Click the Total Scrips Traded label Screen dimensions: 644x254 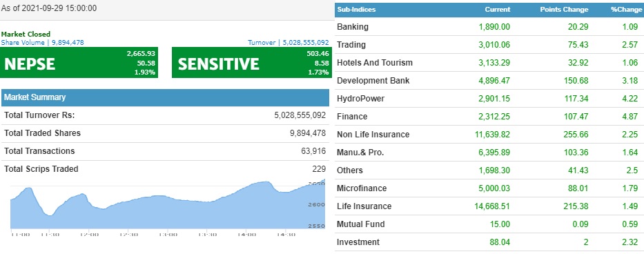pyautogui.click(x=41, y=169)
